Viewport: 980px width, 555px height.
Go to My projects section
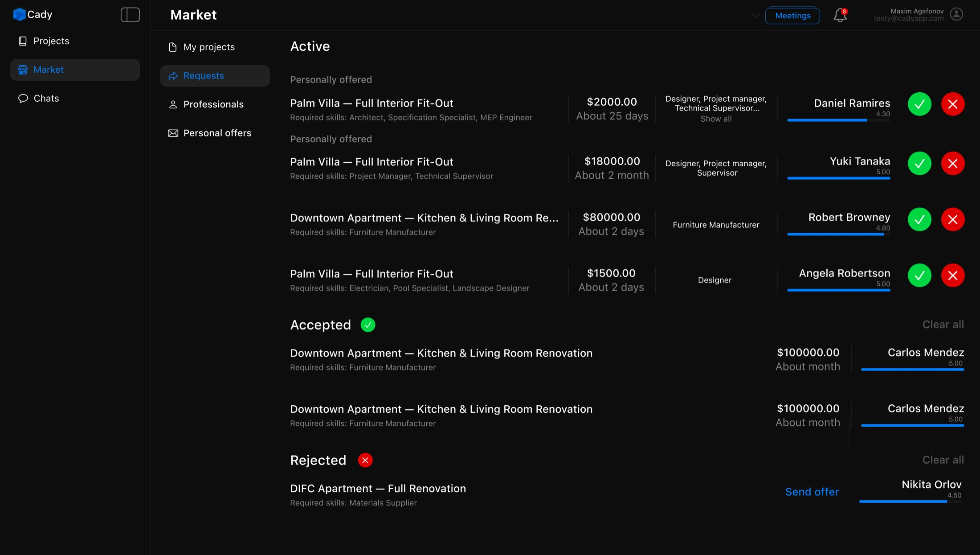215,47
